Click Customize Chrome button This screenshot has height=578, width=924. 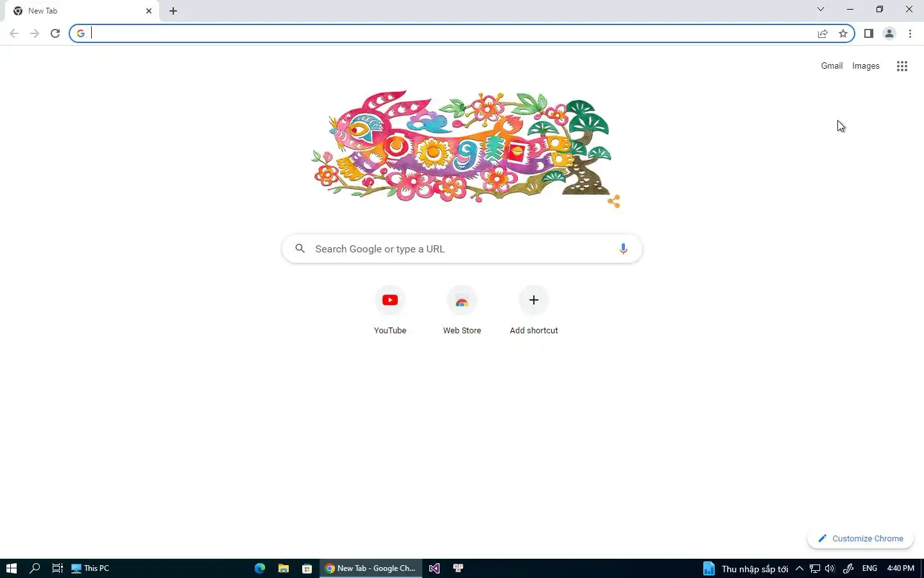pos(860,538)
